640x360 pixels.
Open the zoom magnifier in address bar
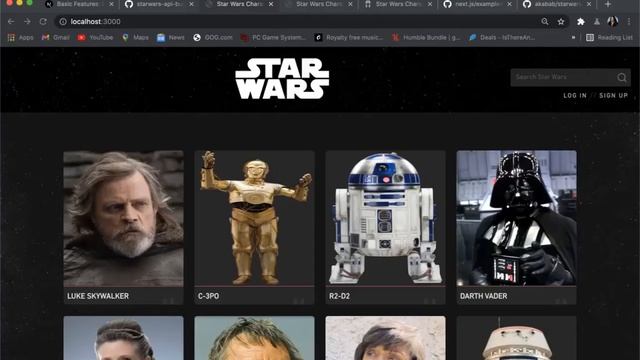[x=544, y=22]
